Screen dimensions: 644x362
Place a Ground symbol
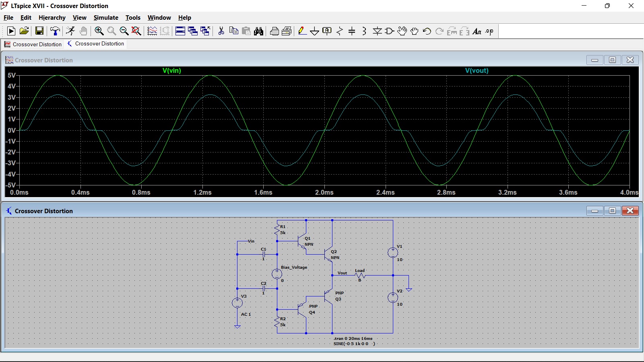315,31
